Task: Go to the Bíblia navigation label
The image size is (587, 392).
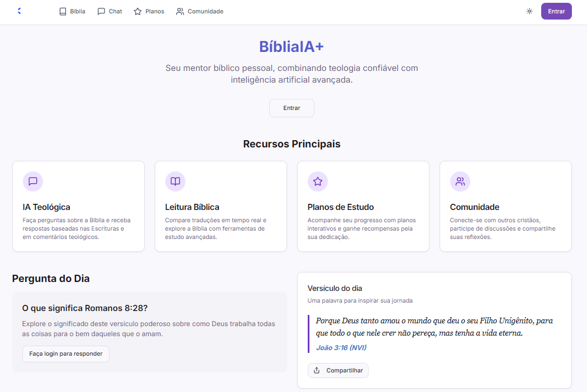Action: (x=78, y=11)
